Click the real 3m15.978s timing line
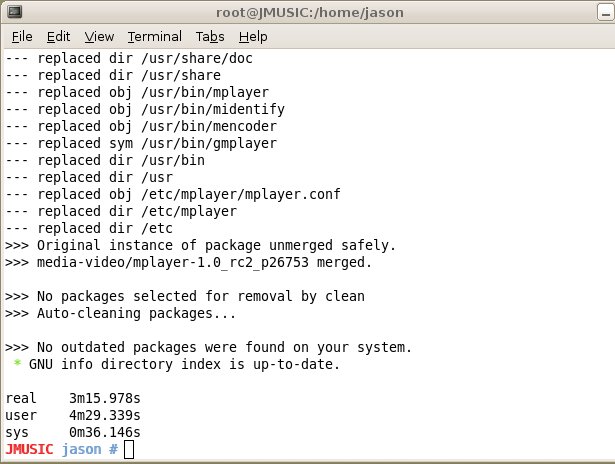 73,398
